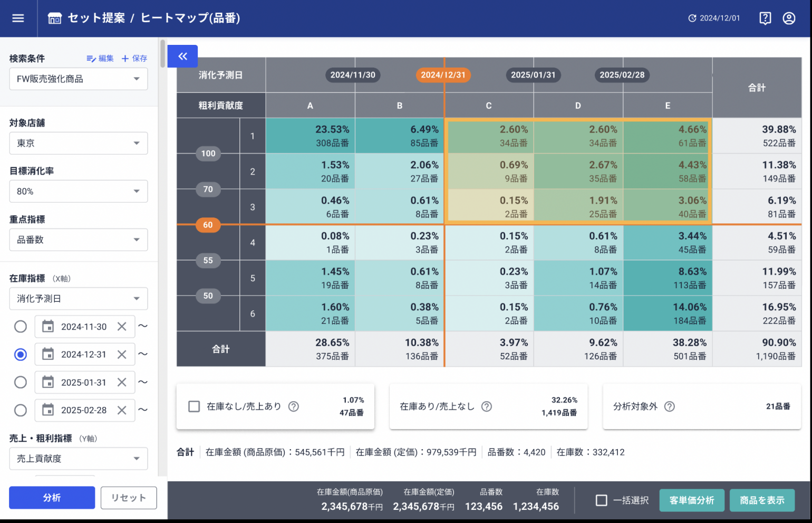The height and width of the screenshot is (523, 812).
Task: Check the 在庫なし/売上あり checkbox
Action: click(x=194, y=406)
